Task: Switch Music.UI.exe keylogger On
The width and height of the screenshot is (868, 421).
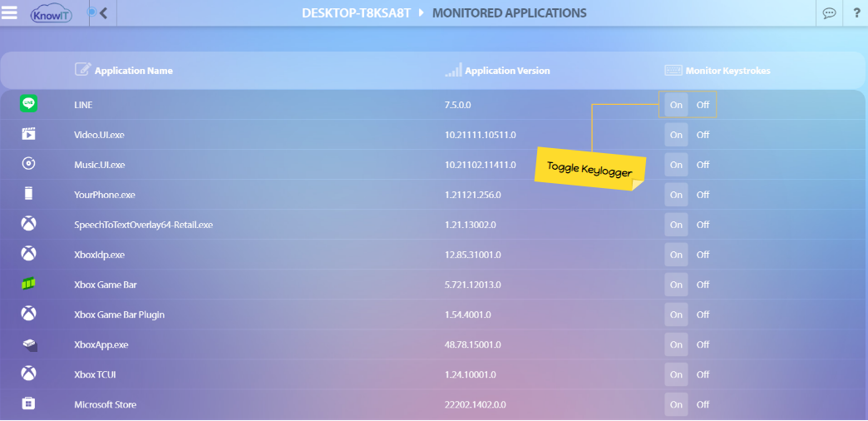Action: [676, 165]
